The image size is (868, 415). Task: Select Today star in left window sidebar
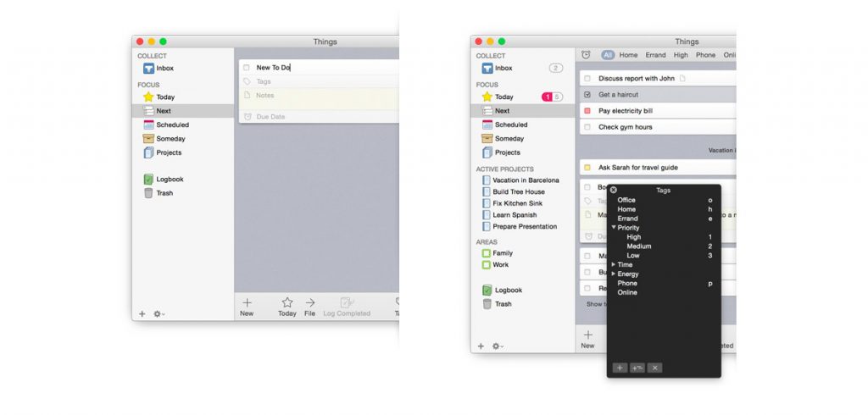tap(159, 97)
